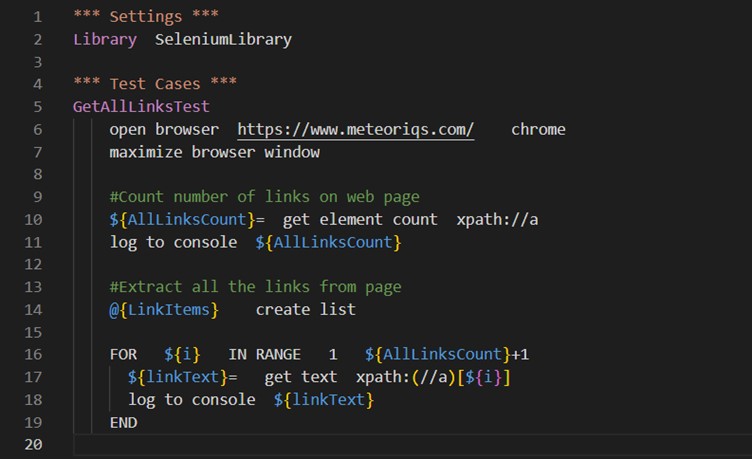The width and height of the screenshot is (752, 459).
Task: Click '#Extract all the links' comment
Action: (255, 287)
